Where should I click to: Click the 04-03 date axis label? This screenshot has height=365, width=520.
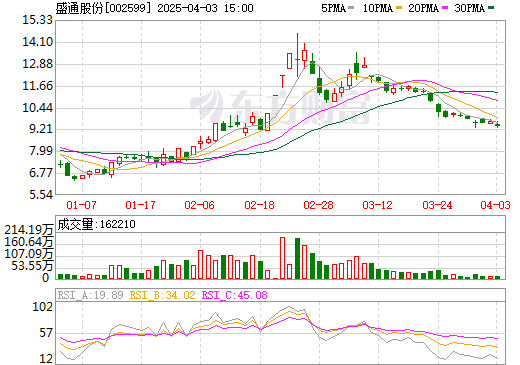[x=495, y=205]
